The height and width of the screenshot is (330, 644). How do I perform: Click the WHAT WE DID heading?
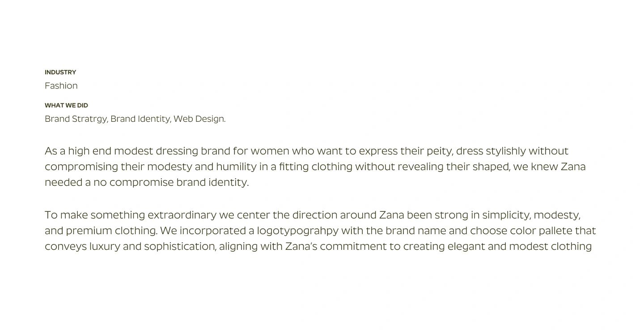point(66,105)
